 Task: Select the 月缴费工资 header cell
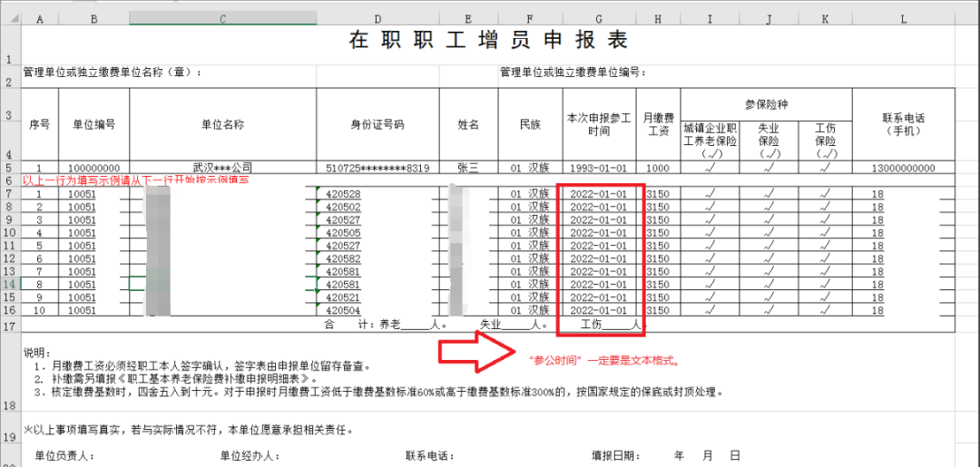click(x=658, y=124)
